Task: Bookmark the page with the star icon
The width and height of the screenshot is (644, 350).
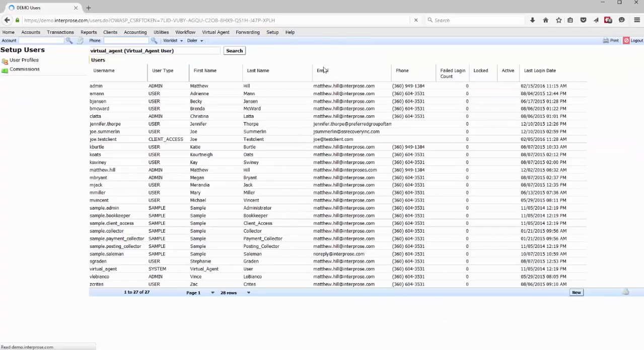Action: [558, 21]
